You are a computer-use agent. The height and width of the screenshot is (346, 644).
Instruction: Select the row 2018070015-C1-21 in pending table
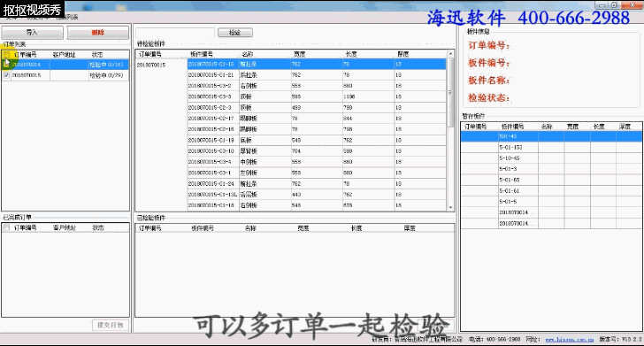[x=317, y=75]
